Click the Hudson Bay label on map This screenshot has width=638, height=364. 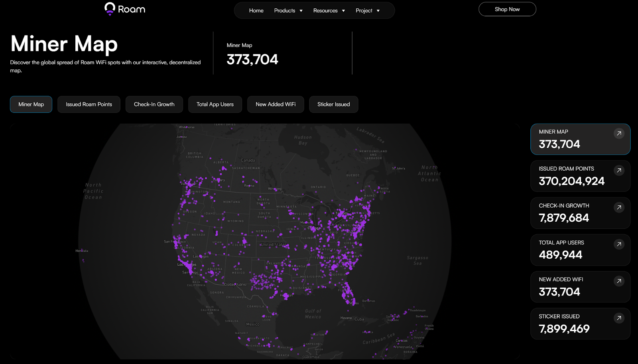point(303,140)
